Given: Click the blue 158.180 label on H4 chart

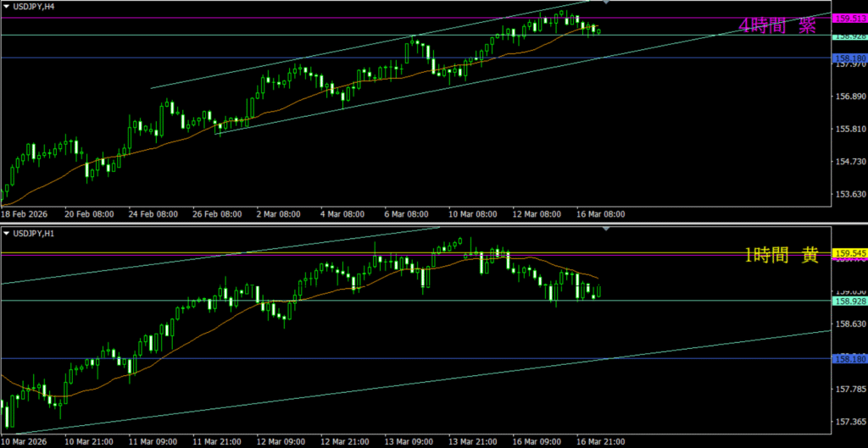Looking at the screenshot, I should coord(849,58).
